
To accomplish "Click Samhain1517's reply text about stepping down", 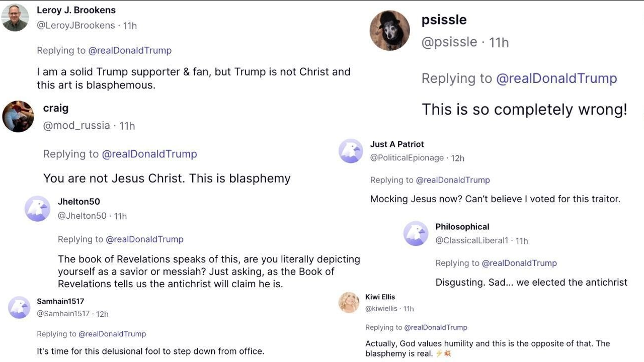I will click(x=150, y=351).
